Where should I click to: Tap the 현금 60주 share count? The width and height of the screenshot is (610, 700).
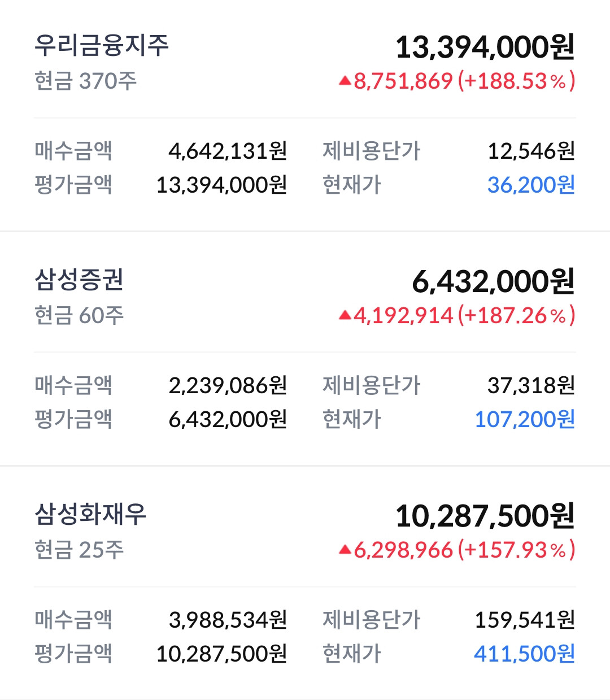tap(79, 315)
